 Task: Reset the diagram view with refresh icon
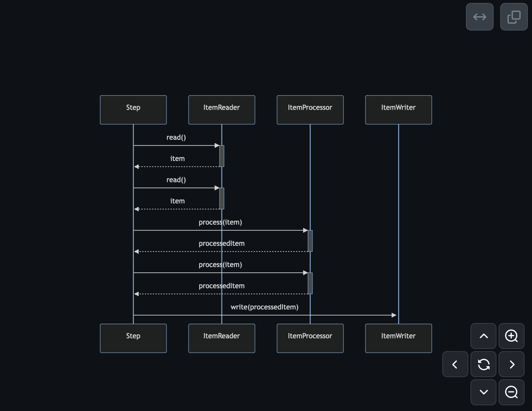coord(483,364)
